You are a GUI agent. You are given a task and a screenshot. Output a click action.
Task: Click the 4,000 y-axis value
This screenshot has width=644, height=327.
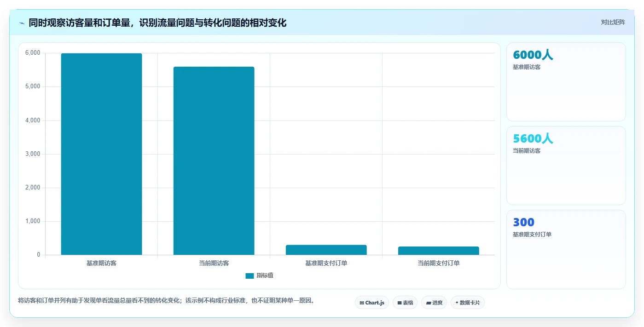(x=33, y=120)
